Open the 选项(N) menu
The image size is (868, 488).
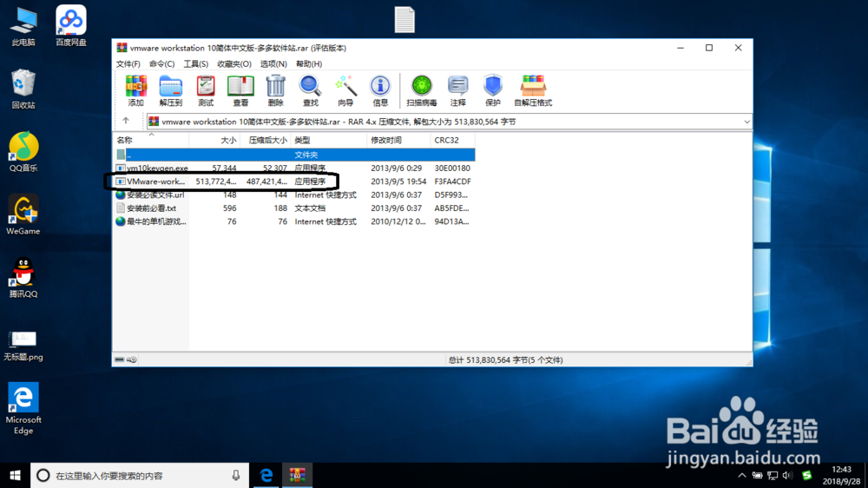coord(273,63)
